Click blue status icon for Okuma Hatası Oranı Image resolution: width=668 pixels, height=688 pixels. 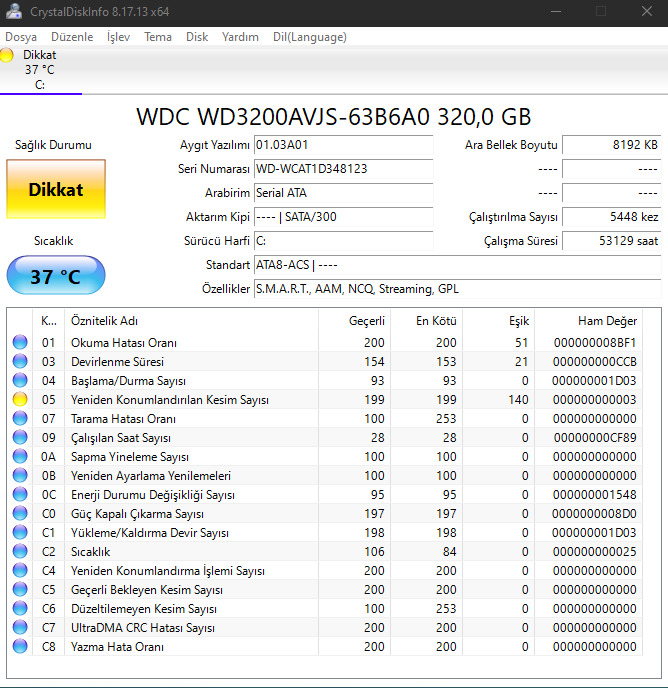(x=20, y=342)
